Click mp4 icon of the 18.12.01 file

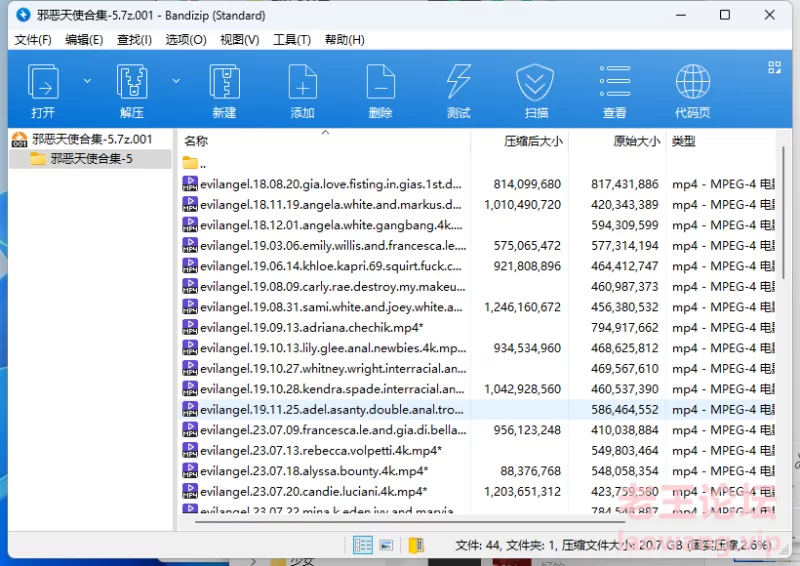[x=190, y=225]
